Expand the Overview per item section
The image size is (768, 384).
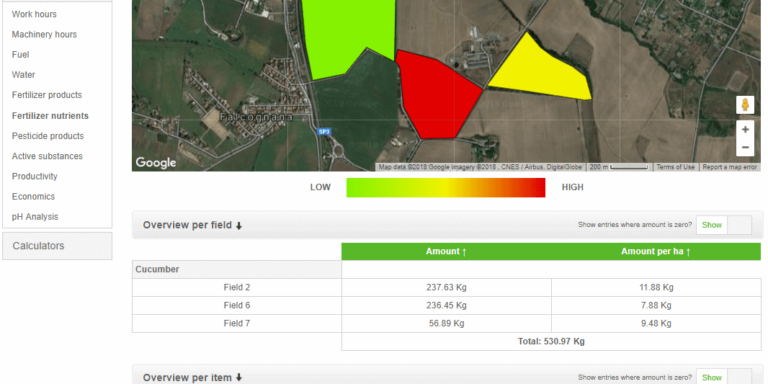[x=192, y=378]
